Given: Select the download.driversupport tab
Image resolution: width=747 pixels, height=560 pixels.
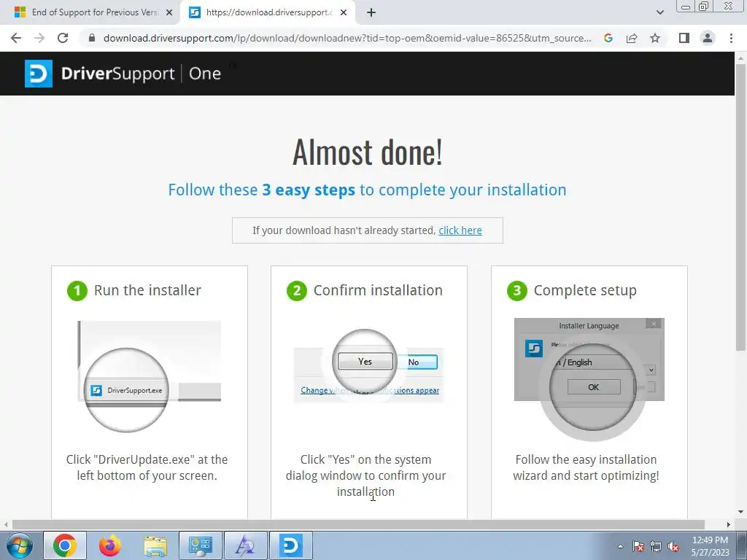Looking at the screenshot, I should click(x=268, y=12).
